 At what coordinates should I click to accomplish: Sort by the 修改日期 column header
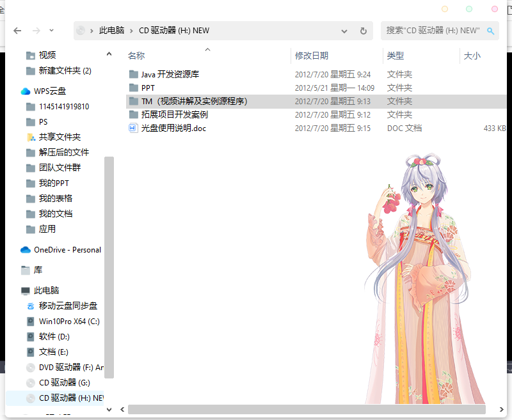pyautogui.click(x=312, y=56)
